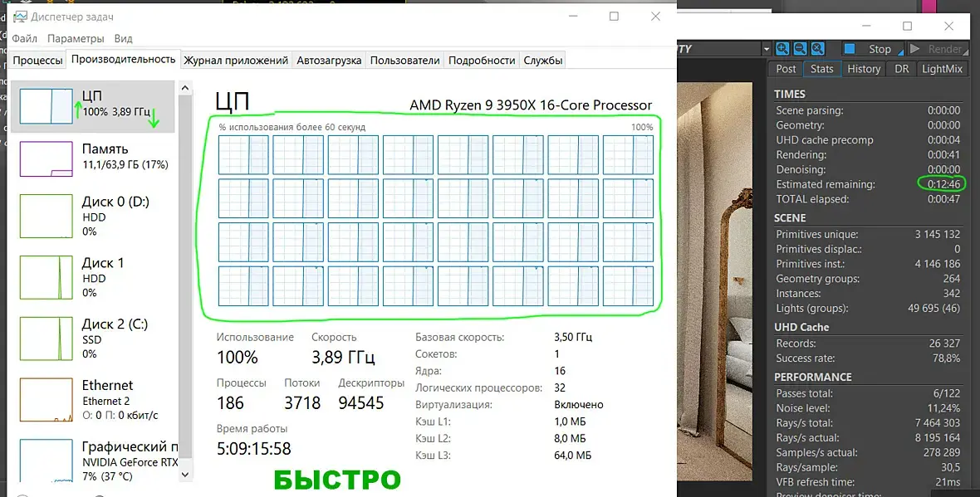
Task: Minimize the Corona frame buffer window
Action: point(866,26)
